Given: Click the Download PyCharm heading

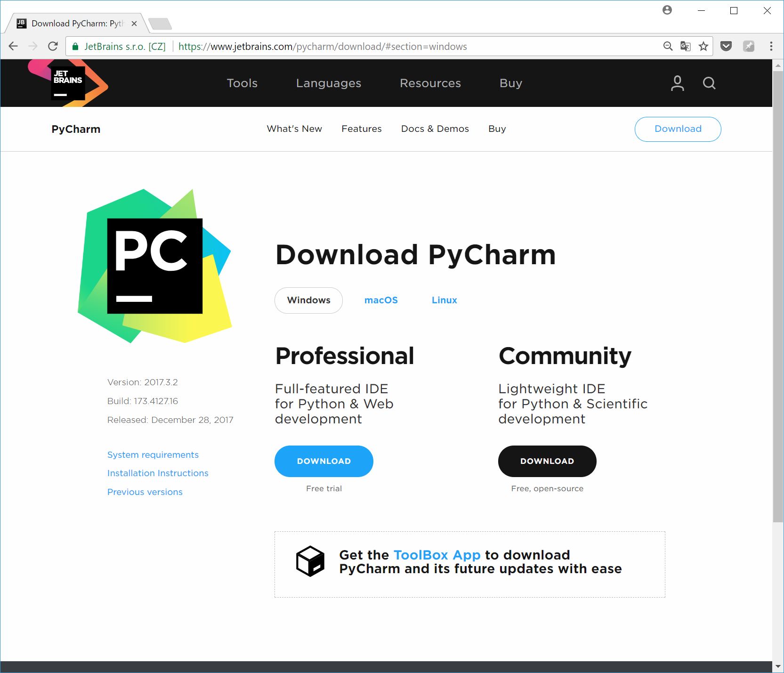Looking at the screenshot, I should click(x=415, y=255).
